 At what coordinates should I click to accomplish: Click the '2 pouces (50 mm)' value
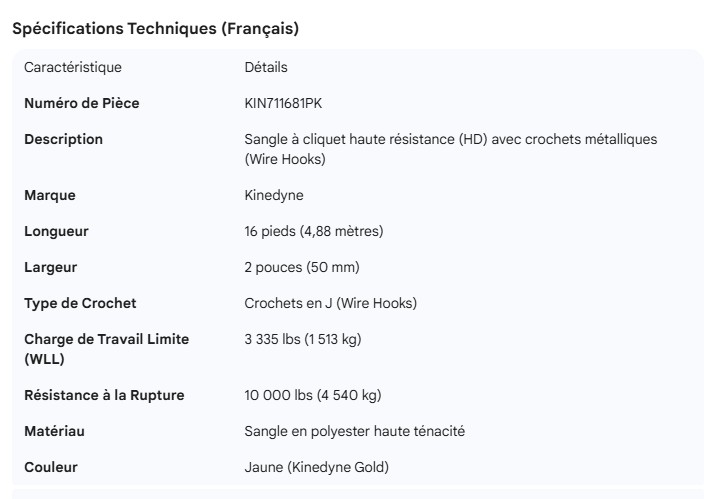tap(302, 267)
